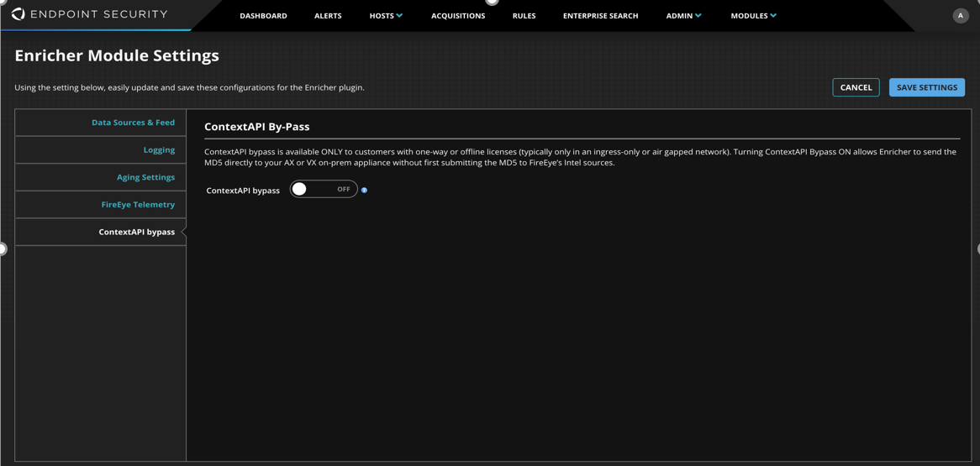Select the Aging Settings tab
The image size is (980, 466).
(101, 177)
